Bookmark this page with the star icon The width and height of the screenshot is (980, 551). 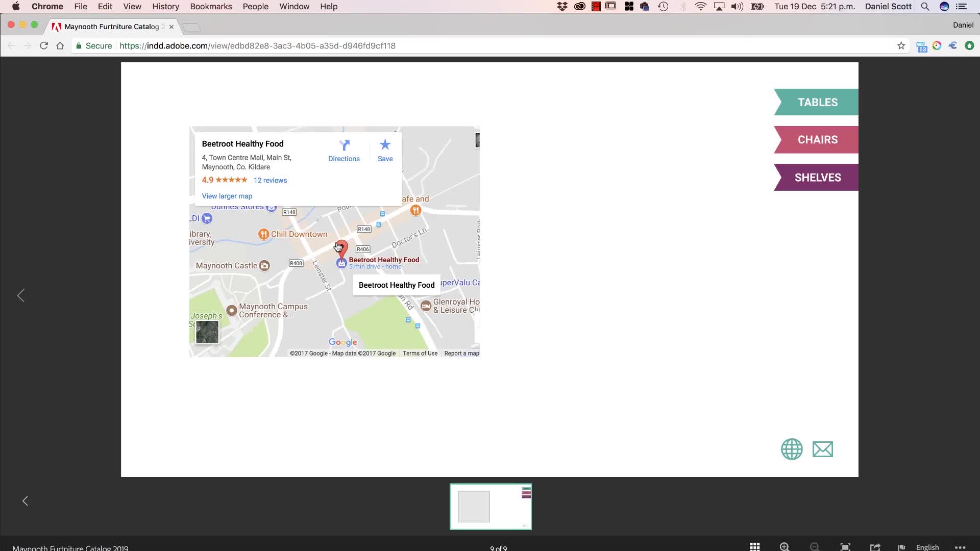coord(901,45)
